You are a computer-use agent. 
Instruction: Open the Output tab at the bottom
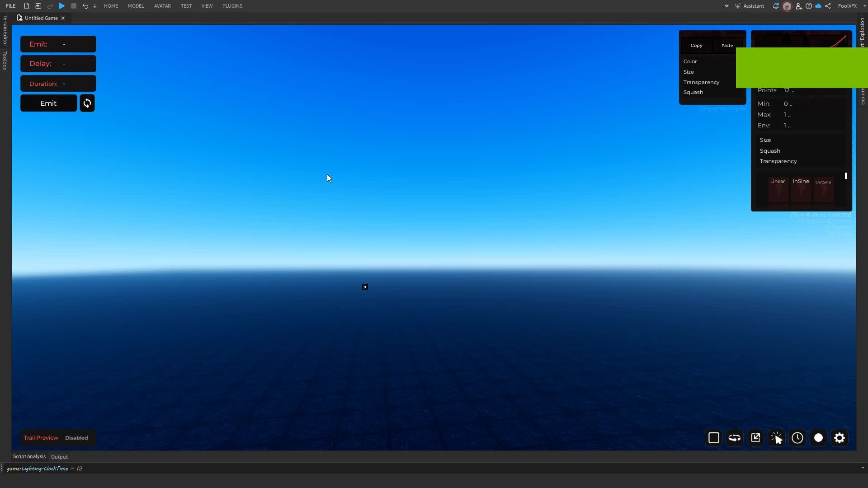(59, 456)
